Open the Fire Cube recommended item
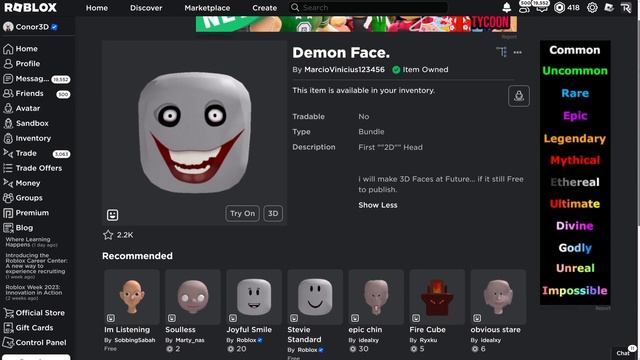The image size is (640, 360). click(x=437, y=310)
